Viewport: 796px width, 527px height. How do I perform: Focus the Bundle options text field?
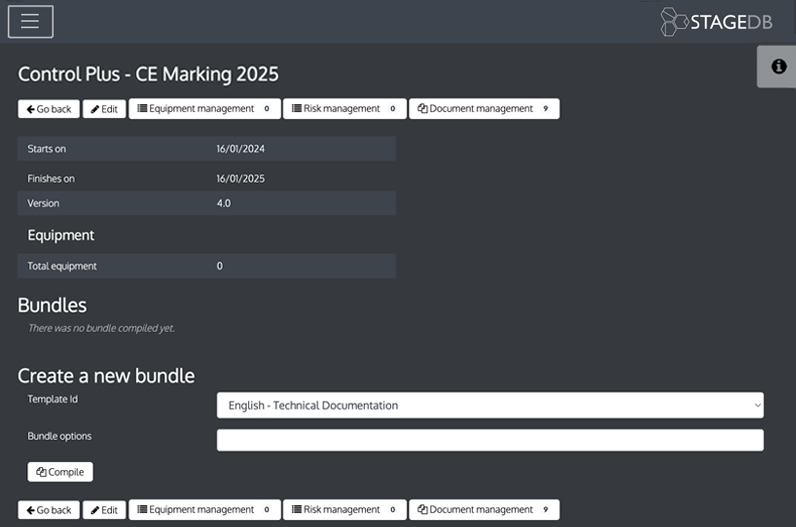pyautogui.click(x=489, y=440)
